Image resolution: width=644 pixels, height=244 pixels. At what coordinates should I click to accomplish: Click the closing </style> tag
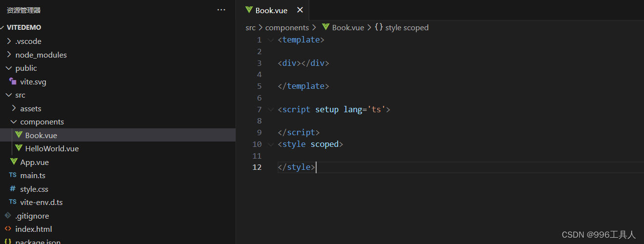tap(297, 167)
